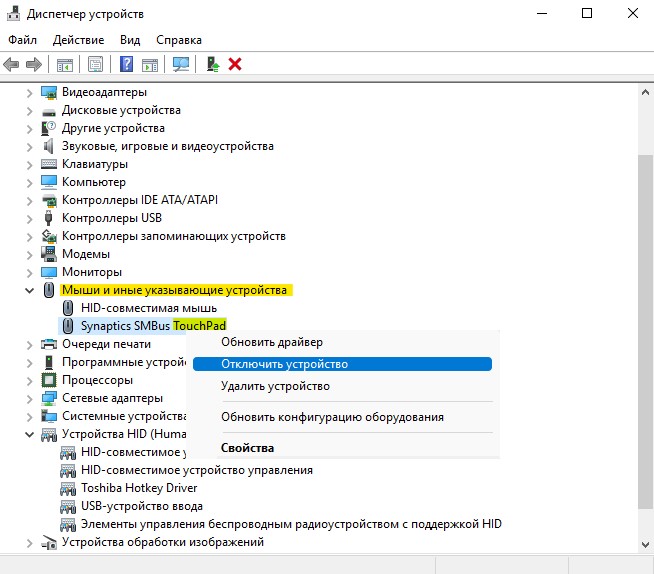Collapse the Устройства HID node
654x574 pixels.
click(29, 434)
